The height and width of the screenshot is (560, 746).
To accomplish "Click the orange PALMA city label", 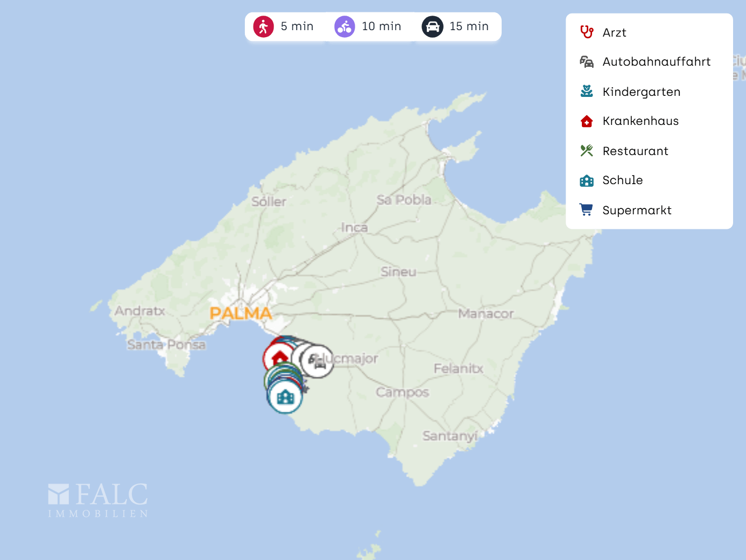I will tap(241, 313).
